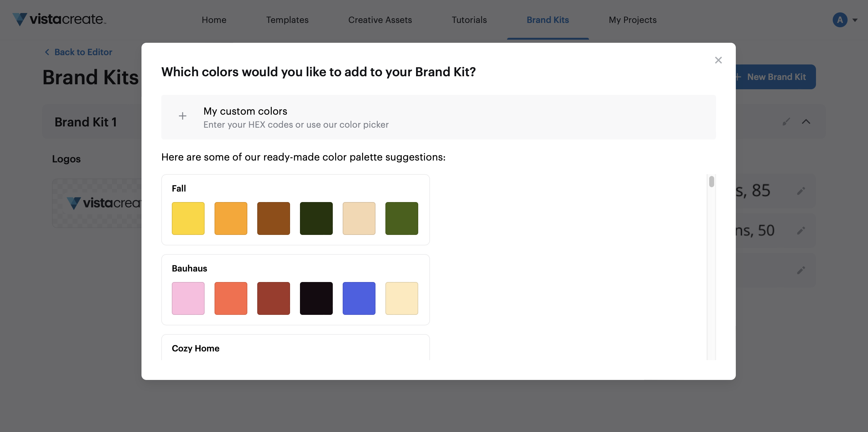This screenshot has width=868, height=432.
Task: Click the back arrow beside Back to Editor
Action: pos(47,52)
